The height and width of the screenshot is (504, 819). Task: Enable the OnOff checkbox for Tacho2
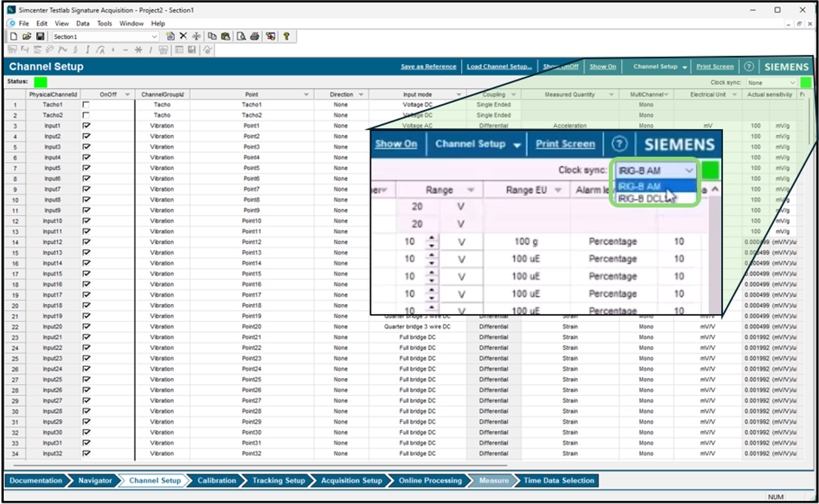click(x=86, y=115)
